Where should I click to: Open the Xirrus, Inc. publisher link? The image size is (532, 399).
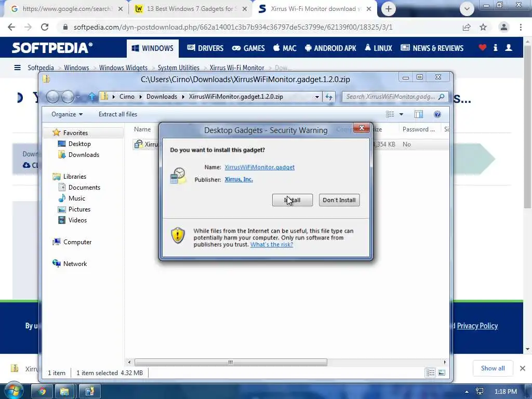tap(238, 179)
